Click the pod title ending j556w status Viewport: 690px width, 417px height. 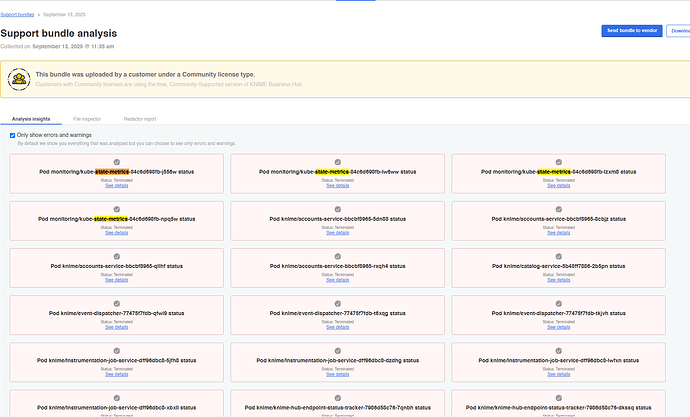[117, 172]
